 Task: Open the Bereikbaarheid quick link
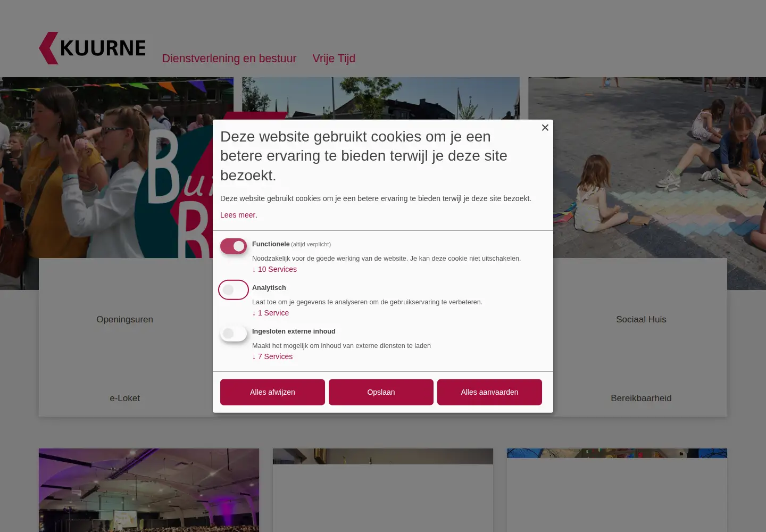(x=641, y=398)
